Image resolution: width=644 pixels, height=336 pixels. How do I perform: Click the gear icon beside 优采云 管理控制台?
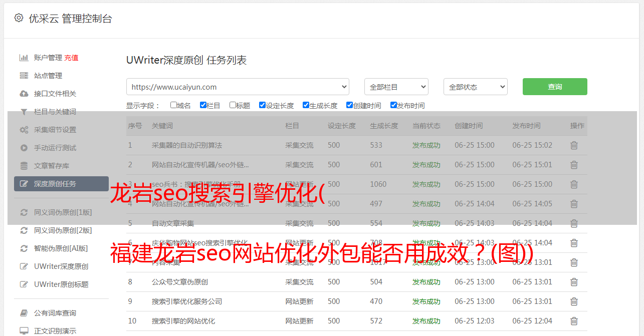19,18
